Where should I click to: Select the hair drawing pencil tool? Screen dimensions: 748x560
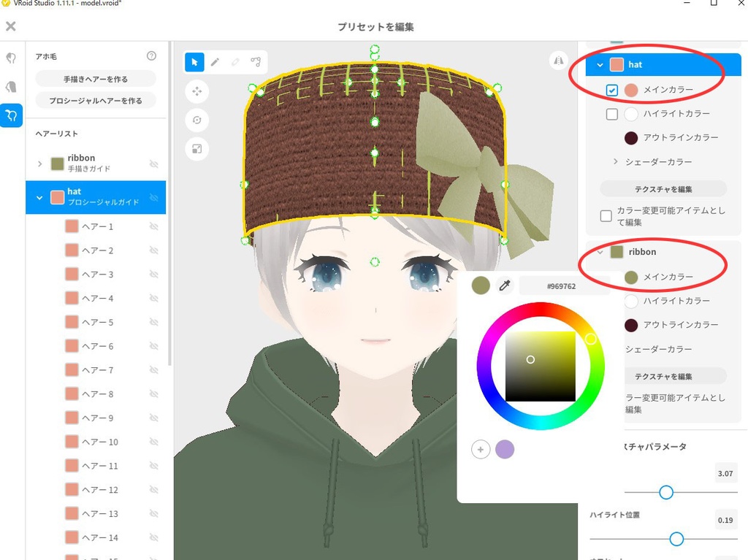click(214, 62)
